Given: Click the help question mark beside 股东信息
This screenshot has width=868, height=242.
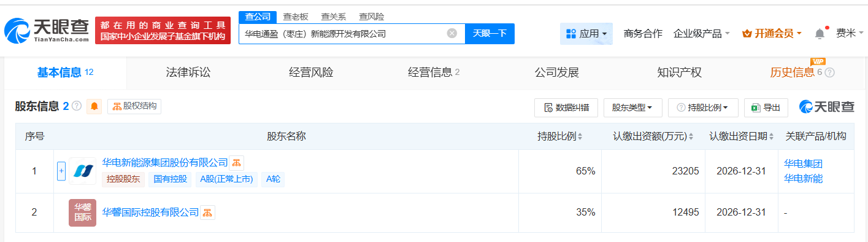Looking at the screenshot, I should coord(77,106).
